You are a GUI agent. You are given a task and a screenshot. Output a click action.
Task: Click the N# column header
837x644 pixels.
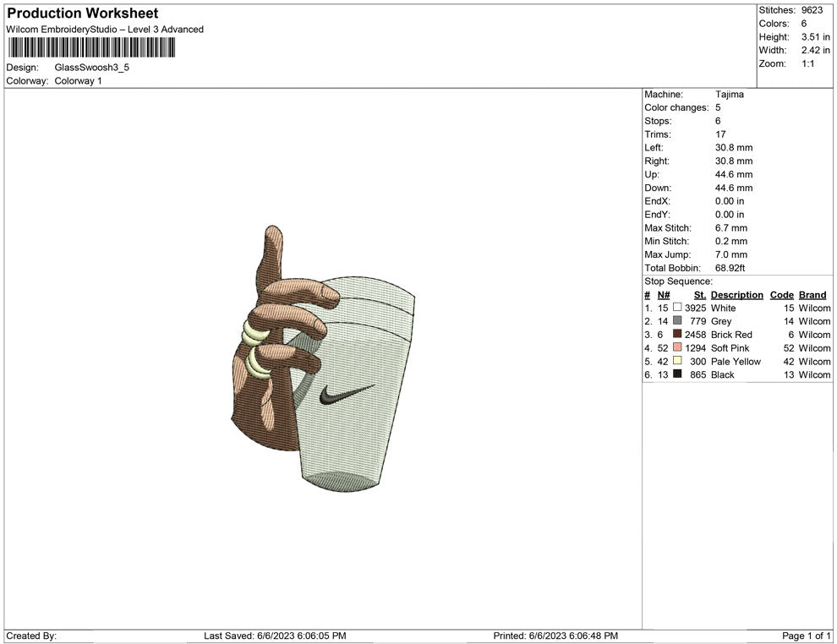click(x=664, y=294)
